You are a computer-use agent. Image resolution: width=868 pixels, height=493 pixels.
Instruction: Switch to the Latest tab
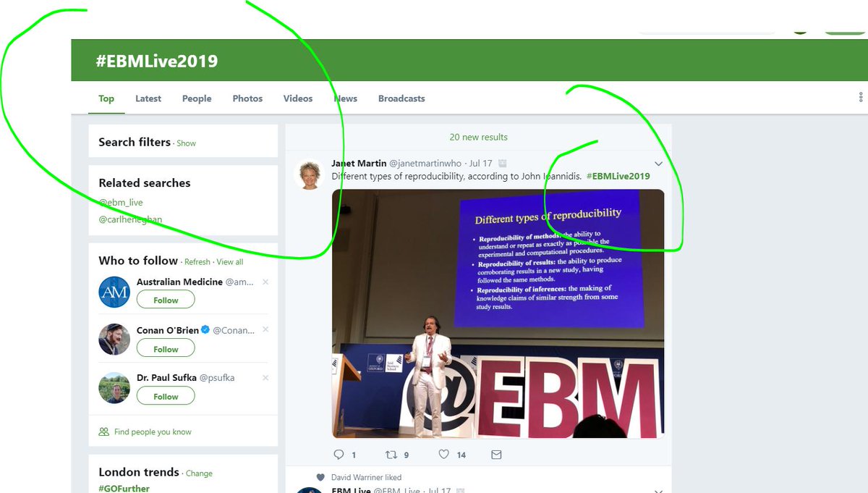(148, 98)
